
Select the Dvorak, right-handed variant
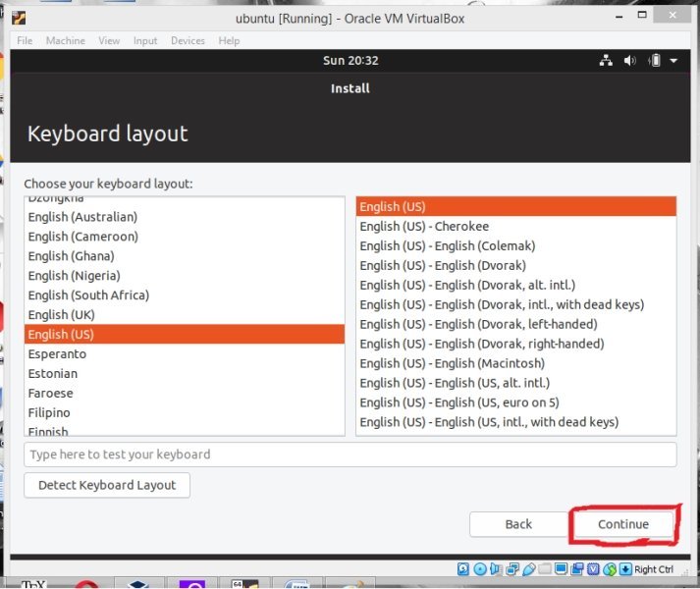[516, 344]
